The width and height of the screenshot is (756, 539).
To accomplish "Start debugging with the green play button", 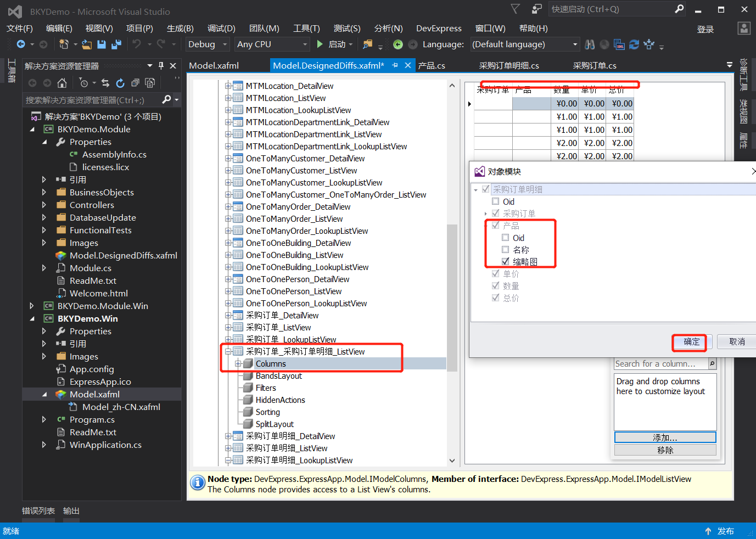I will coord(320,44).
